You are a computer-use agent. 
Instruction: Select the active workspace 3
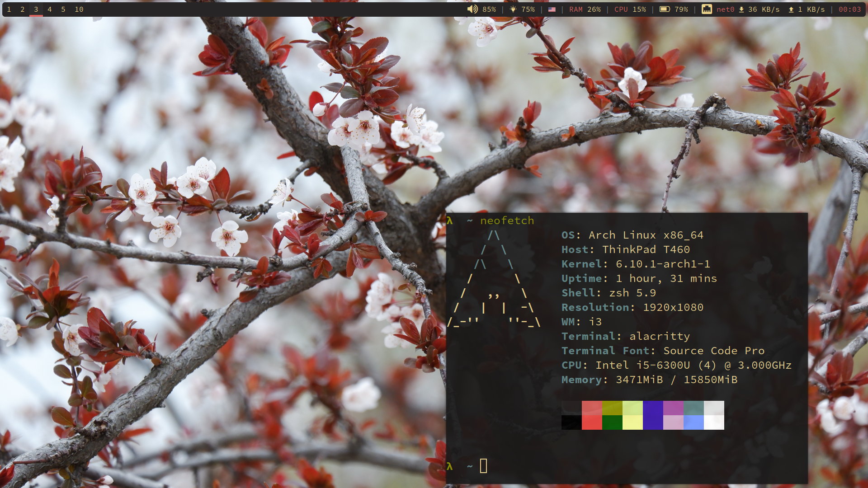(36, 9)
